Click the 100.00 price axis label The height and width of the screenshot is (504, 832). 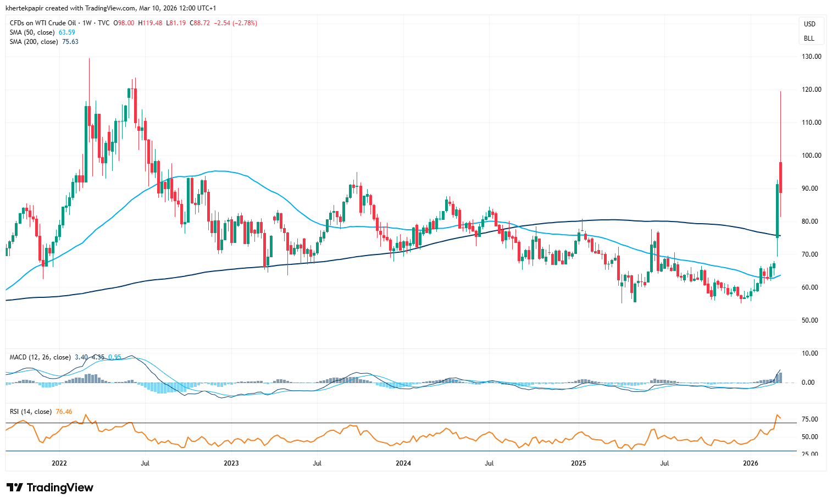pos(811,156)
